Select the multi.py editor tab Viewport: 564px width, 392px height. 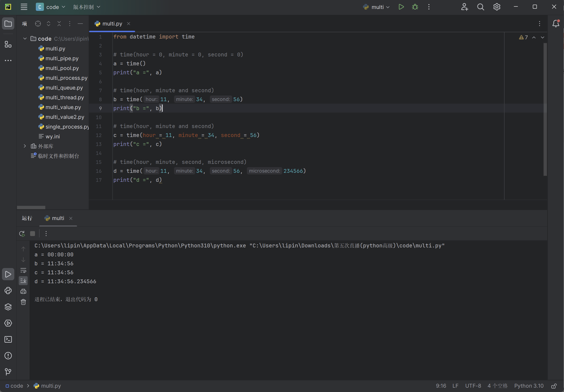[x=112, y=24]
